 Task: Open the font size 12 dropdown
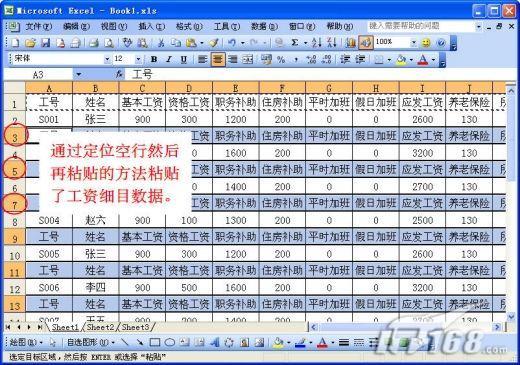click(x=138, y=60)
